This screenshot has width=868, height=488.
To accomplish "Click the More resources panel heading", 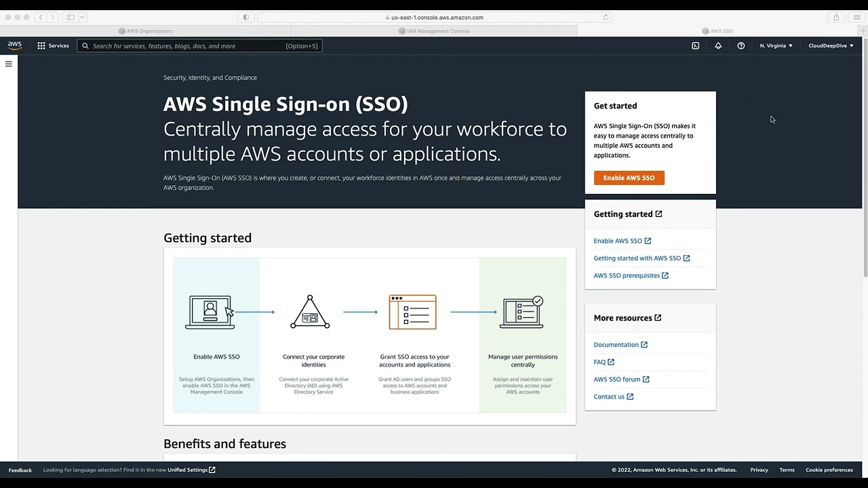I will (x=627, y=318).
